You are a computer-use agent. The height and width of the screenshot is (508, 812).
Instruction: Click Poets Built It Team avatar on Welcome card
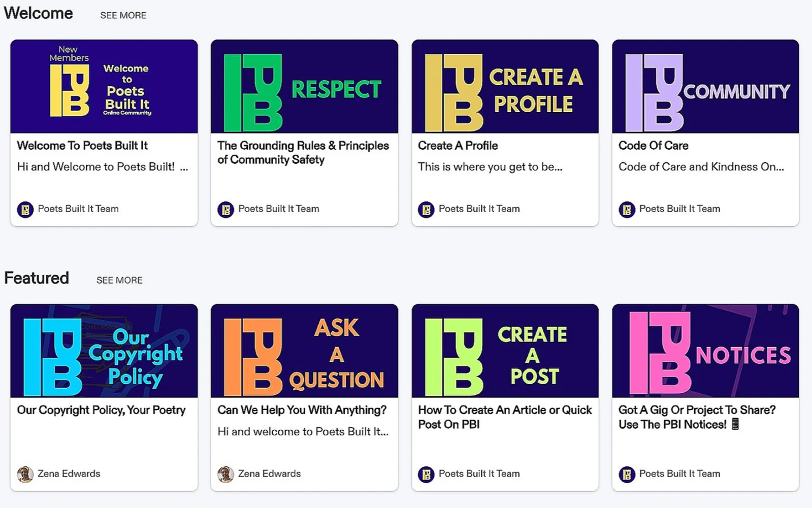click(x=25, y=209)
